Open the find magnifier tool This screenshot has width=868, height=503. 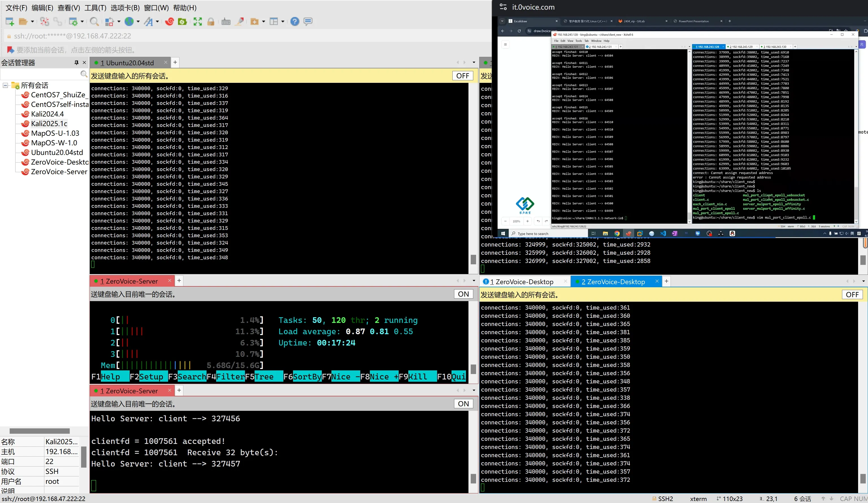click(94, 22)
